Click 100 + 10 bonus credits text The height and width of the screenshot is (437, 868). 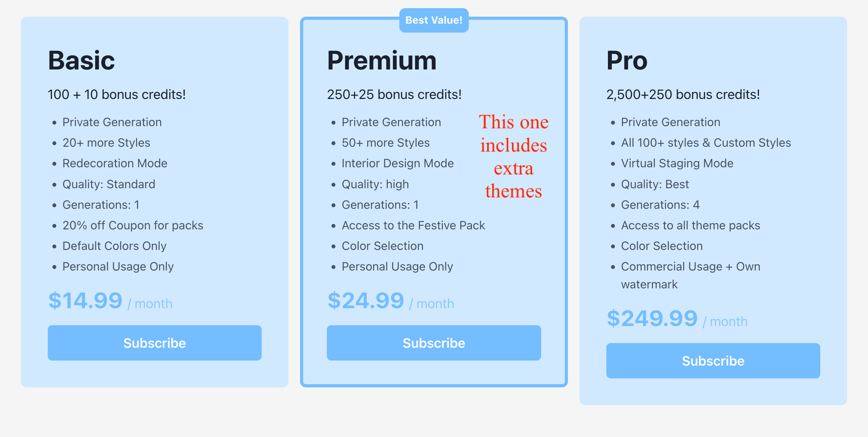tap(117, 94)
